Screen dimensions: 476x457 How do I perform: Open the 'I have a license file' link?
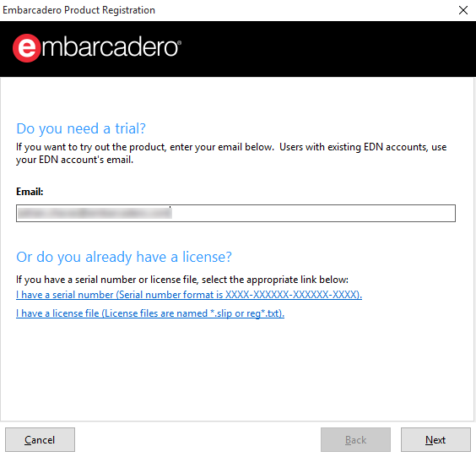(x=150, y=313)
